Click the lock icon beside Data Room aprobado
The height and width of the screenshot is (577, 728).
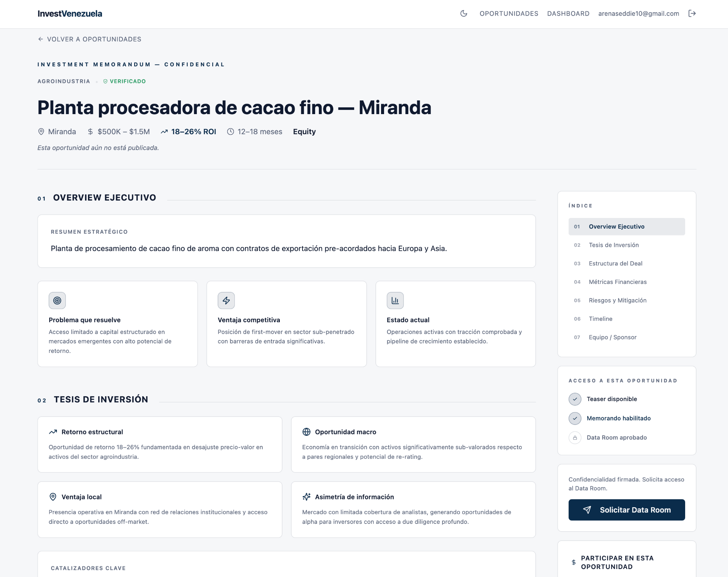pyautogui.click(x=575, y=437)
